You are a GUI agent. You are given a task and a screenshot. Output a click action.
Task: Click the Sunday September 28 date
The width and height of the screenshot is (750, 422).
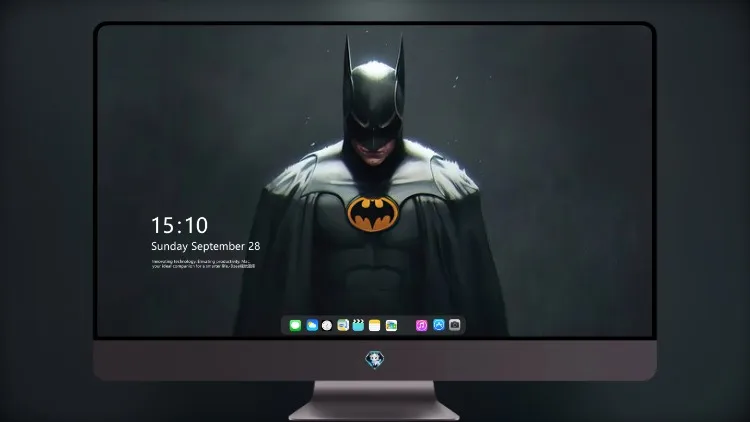(x=206, y=246)
